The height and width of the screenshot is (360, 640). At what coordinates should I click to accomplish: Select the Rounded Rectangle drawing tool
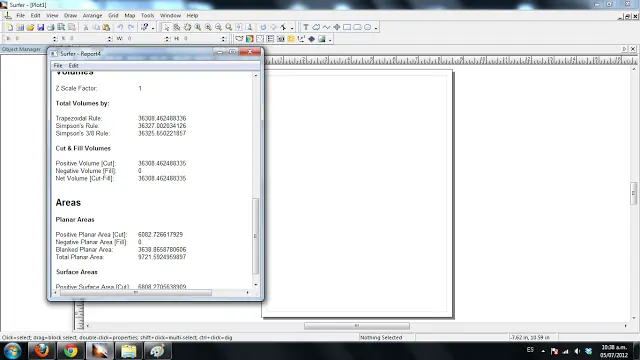coord(357,27)
